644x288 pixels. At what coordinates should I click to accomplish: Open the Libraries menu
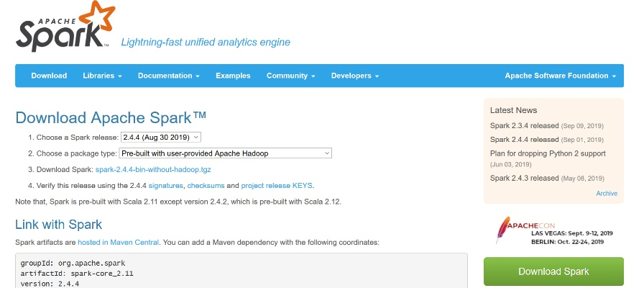coord(102,76)
